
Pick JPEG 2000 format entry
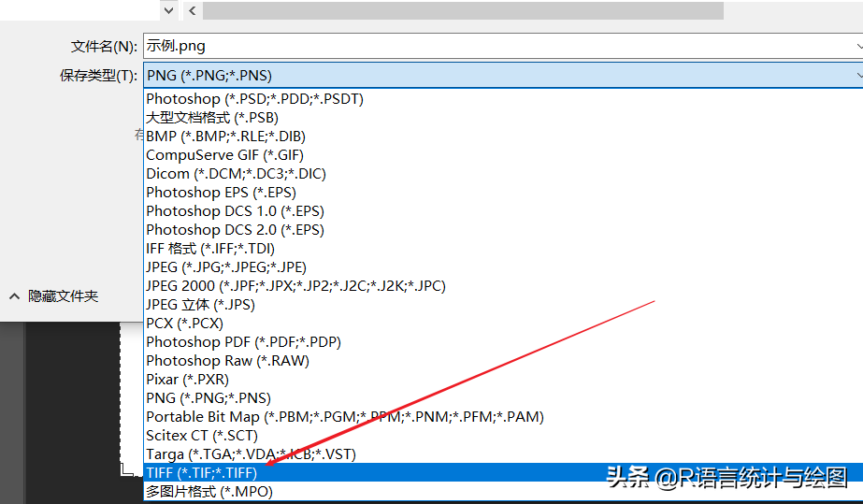[503, 286]
